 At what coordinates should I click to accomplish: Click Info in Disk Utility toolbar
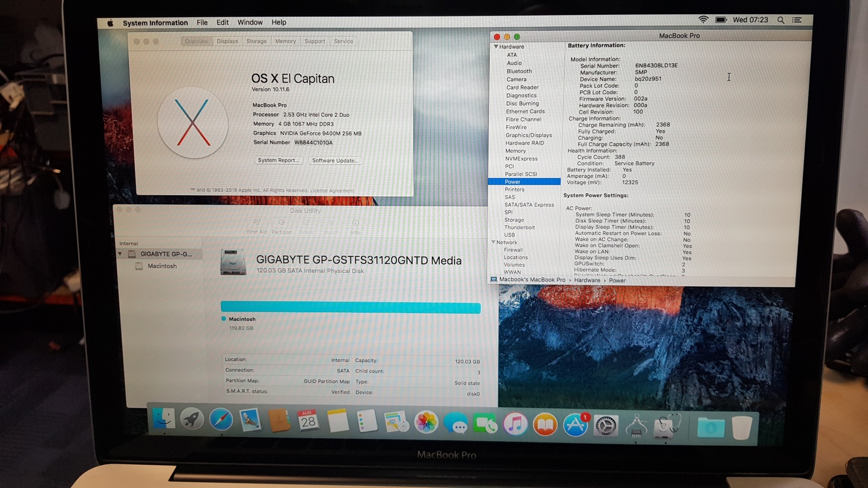[355, 227]
